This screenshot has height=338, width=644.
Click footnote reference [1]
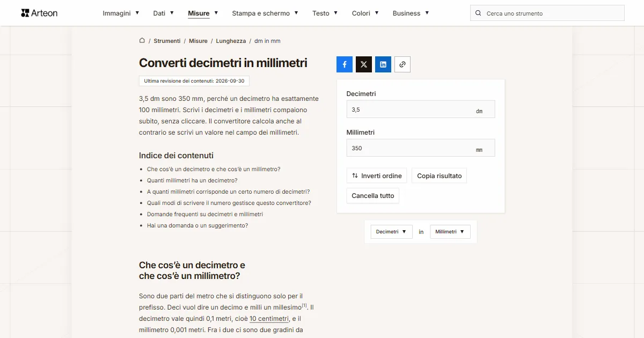pyautogui.click(x=304, y=305)
